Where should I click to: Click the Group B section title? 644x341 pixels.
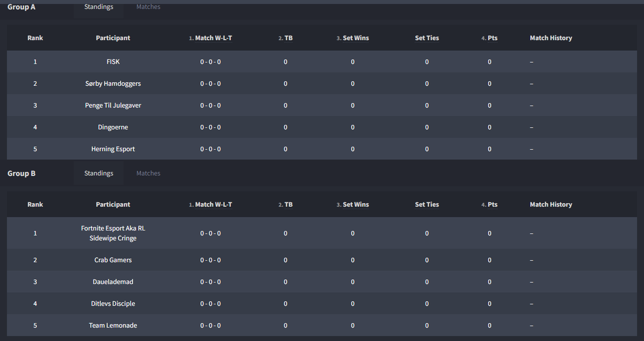[x=21, y=173]
